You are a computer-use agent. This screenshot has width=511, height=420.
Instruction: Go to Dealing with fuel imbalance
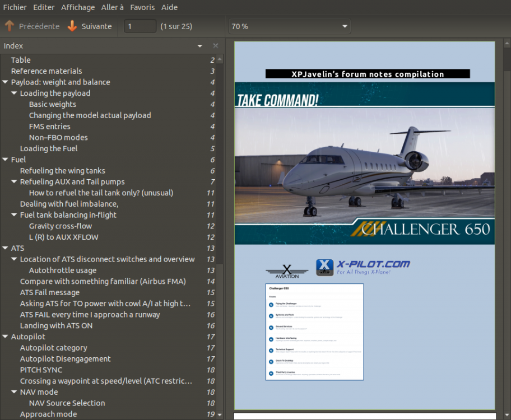pos(69,204)
